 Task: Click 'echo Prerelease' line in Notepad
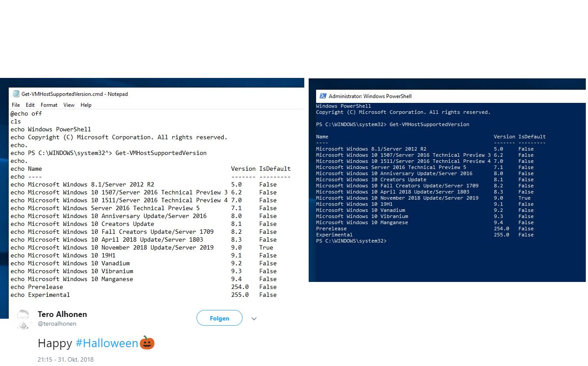(144, 287)
